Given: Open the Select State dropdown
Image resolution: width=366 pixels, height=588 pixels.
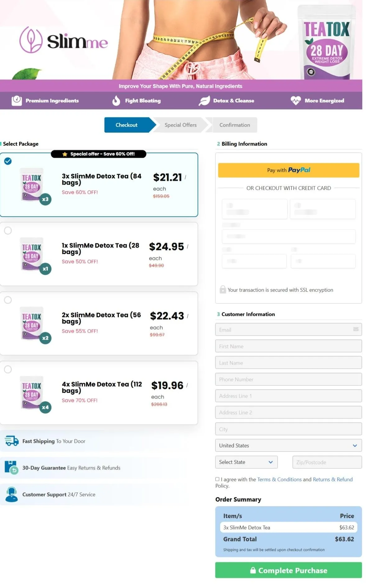Looking at the screenshot, I should point(246,462).
